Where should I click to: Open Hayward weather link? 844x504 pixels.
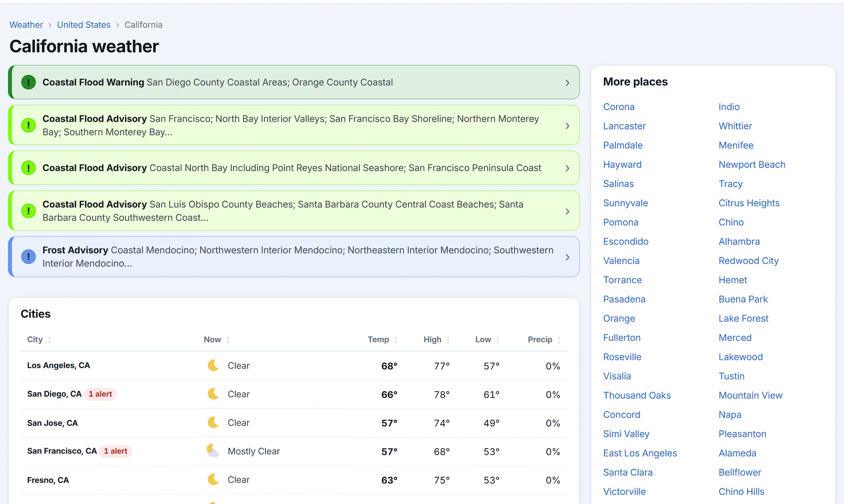point(622,165)
